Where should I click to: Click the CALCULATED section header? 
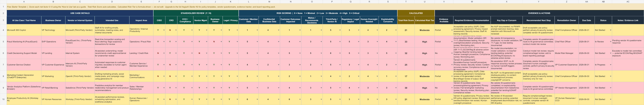point(416,13)
